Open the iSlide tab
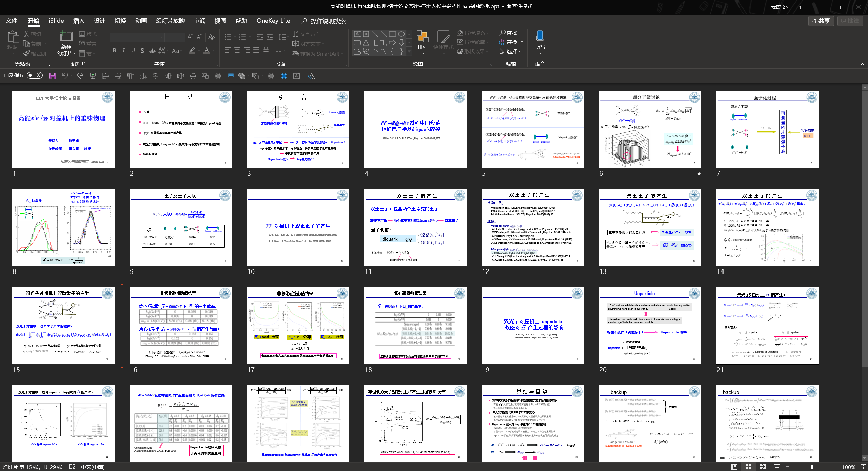 point(56,21)
